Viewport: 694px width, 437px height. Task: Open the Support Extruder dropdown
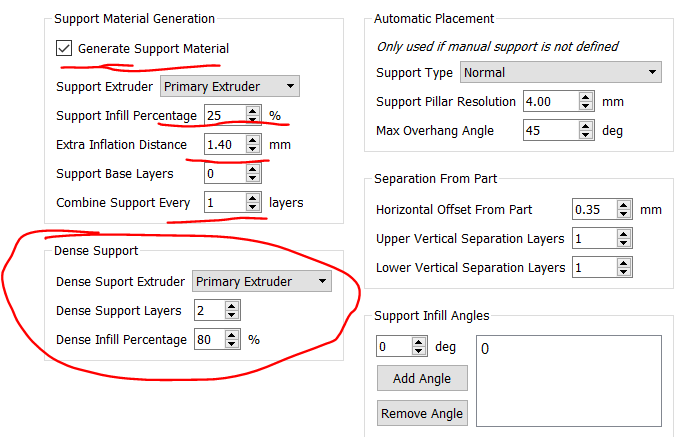229,87
